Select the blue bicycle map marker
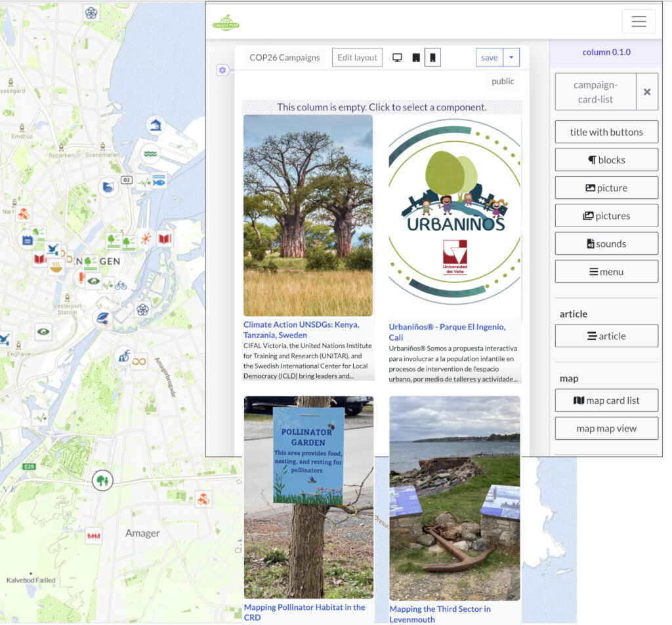 (121, 285)
